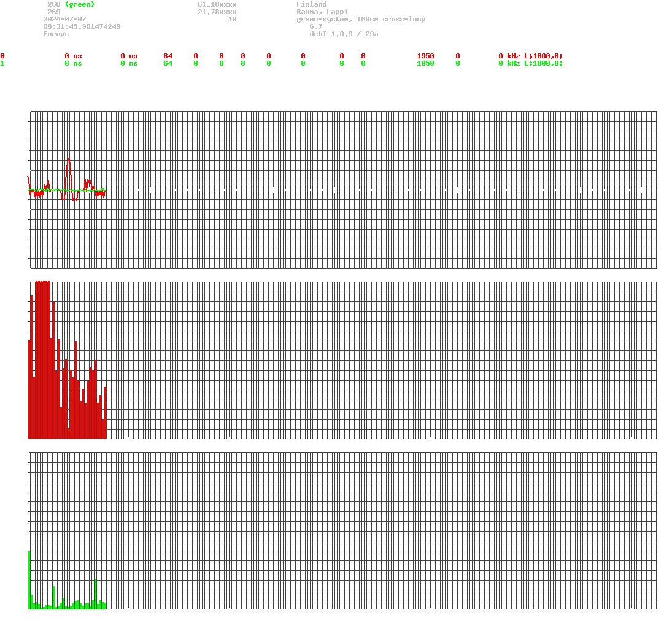Open the Sampling value 1950 for Channel 0

tap(425, 56)
